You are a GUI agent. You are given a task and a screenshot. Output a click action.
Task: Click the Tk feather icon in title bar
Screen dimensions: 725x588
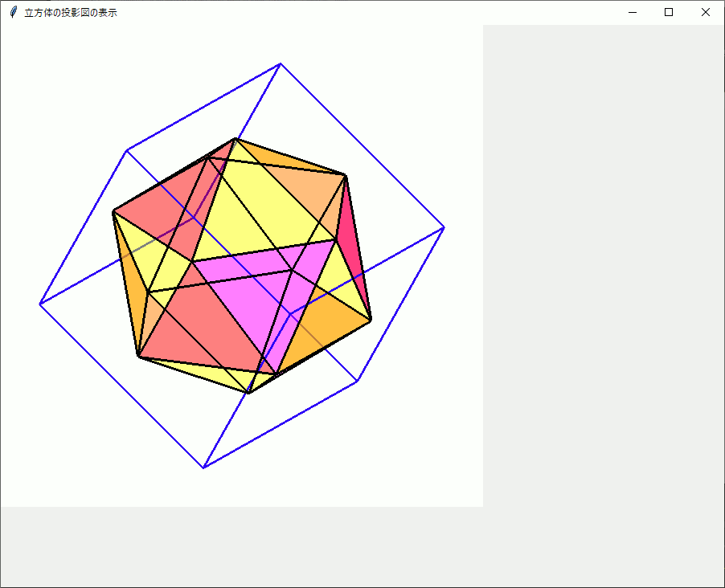pyautogui.click(x=14, y=12)
